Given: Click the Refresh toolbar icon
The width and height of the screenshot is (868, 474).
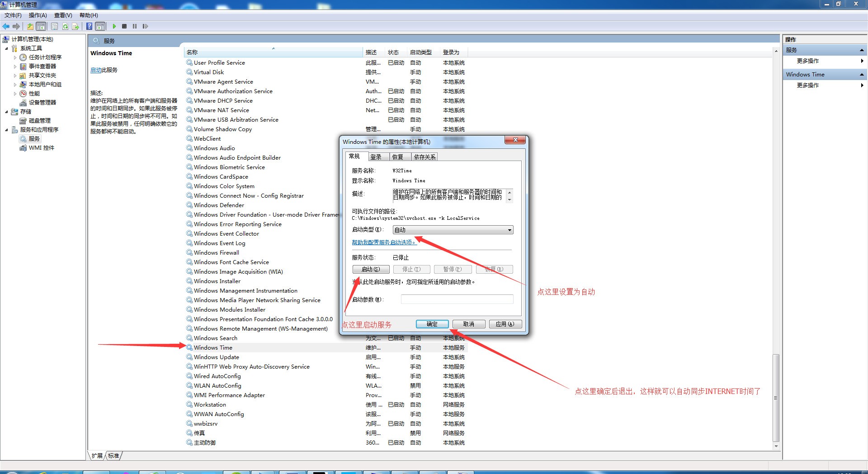Looking at the screenshot, I should click(x=65, y=26).
